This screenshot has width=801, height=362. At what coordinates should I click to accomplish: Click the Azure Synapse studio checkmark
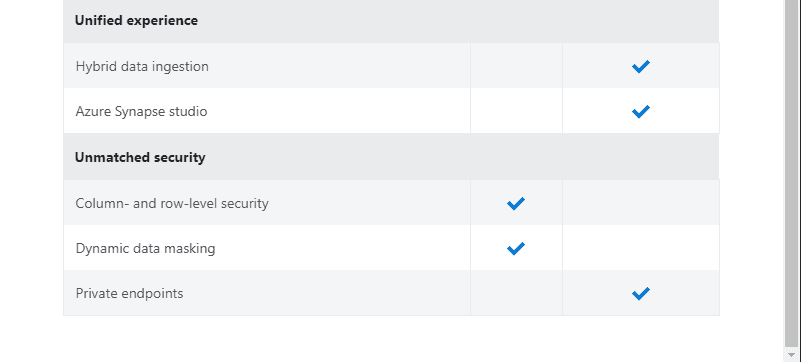641,111
